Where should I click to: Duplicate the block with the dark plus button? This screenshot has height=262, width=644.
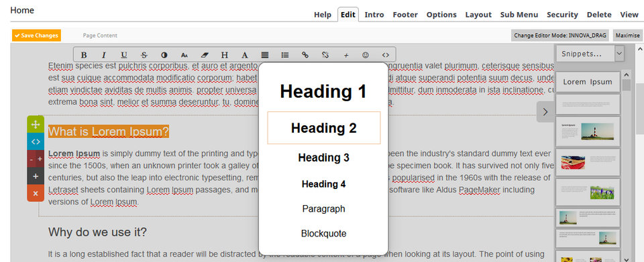pyautogui.click(x=36, y=176)
